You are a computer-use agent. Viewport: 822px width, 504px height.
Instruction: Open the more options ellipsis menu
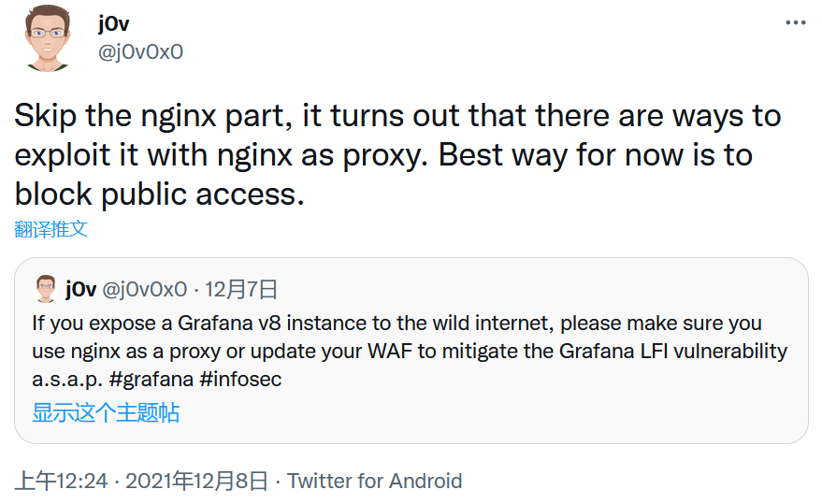click(794, 23)
